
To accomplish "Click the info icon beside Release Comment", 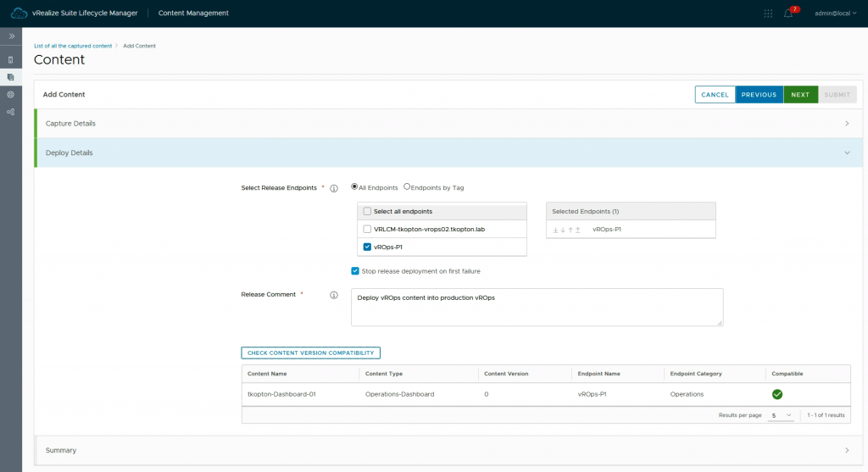I will coord(334,295).
